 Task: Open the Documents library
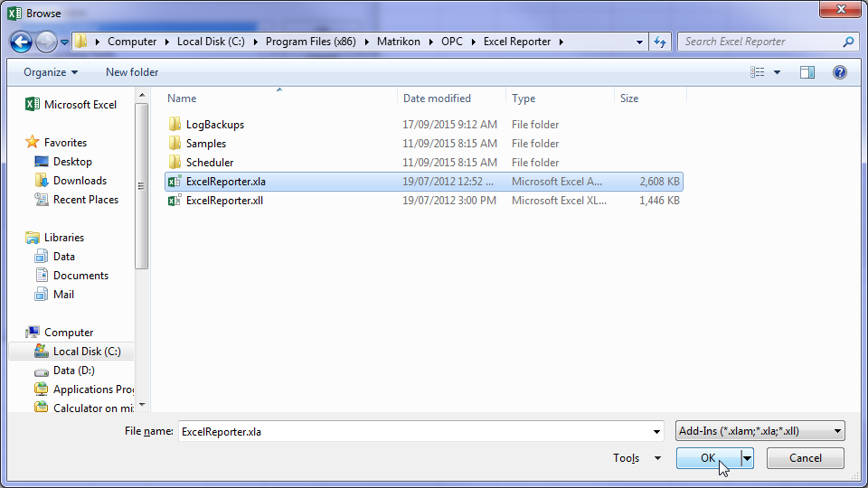click(71, 276)
